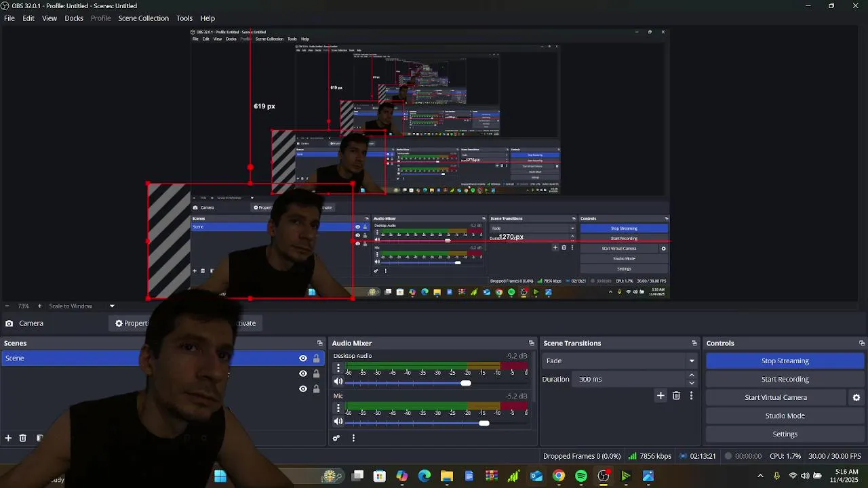Increase Duration with the up arrow

[692, 375]
